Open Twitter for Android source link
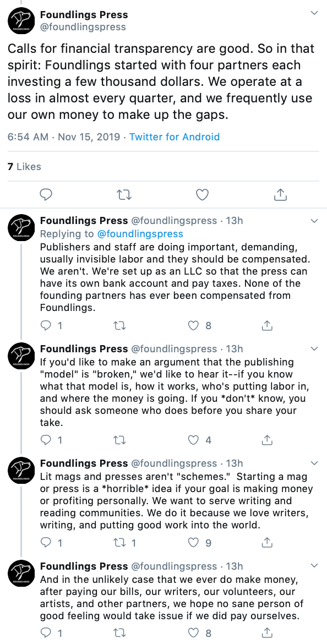Image resolution: width=327 pixels, height=644 pixels. 175,137
